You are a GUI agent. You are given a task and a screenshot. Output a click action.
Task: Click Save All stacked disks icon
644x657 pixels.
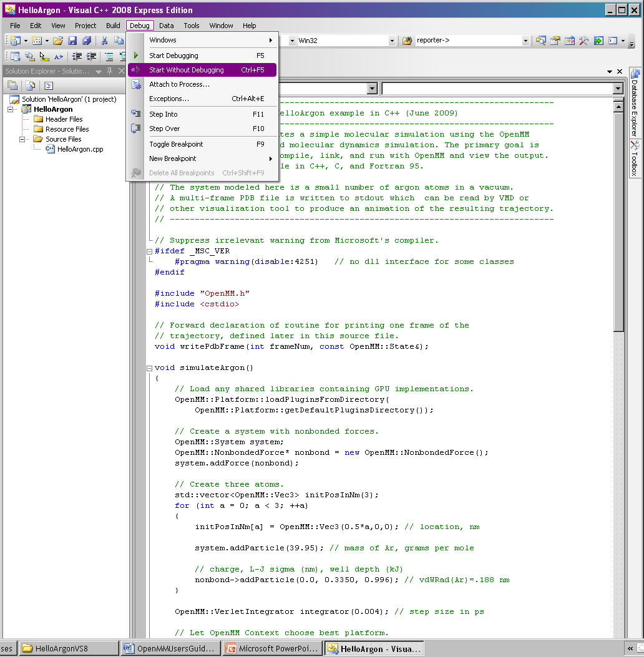coord(87,41)
